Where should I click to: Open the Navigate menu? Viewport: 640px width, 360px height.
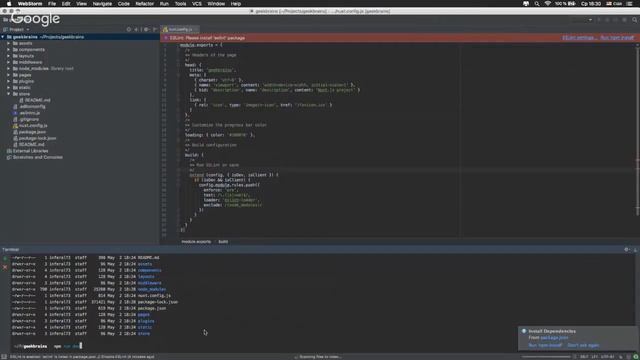click(x=102, y=4)
